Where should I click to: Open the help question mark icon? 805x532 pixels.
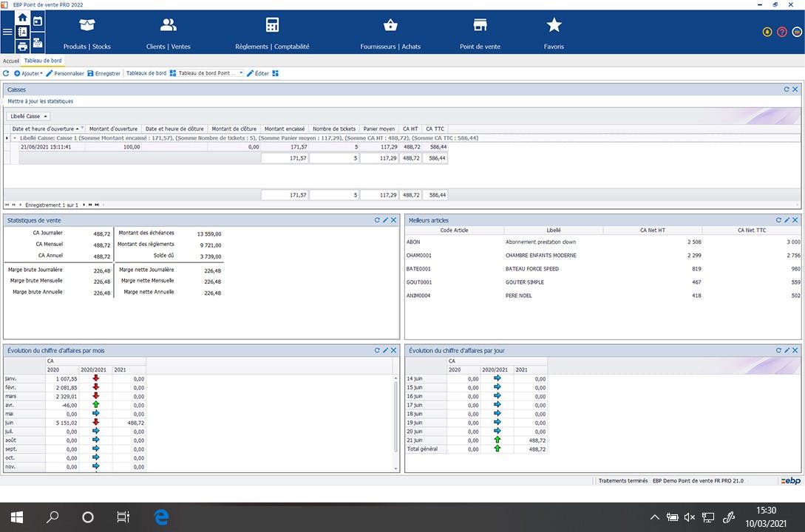(x=783, y=31)
